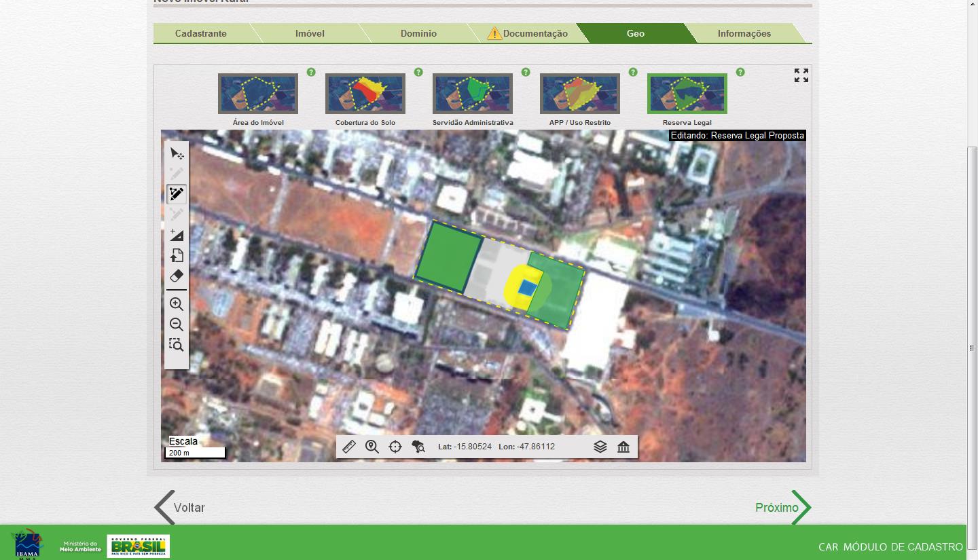Viewport: 978px width, 560px height.
Task: Select the Cobertura do Solo thumbnail
Action: click(365, 94)
